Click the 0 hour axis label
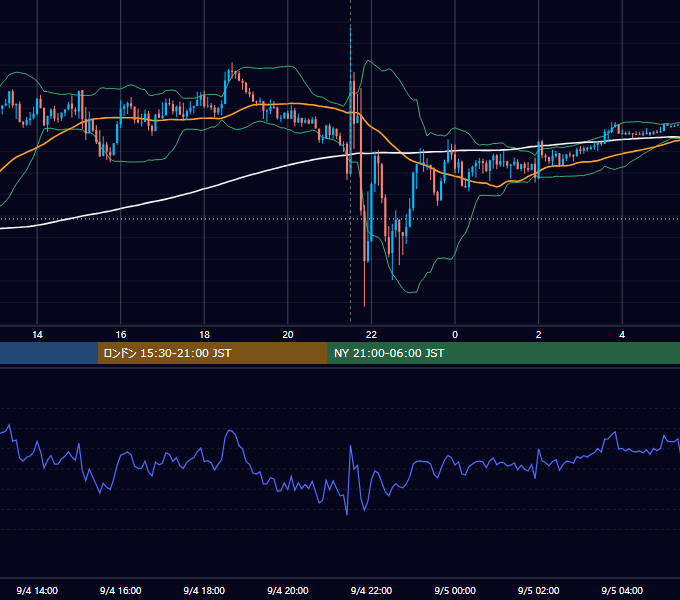This screenshot has height=600, width=680. [x=455, y=335]
